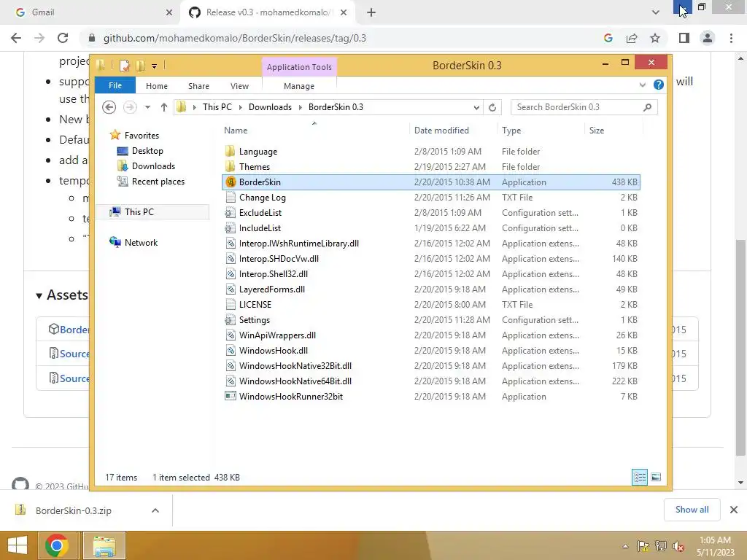Switch to large icons view in status bar
Image resolution: width=747 pixels, height=560 pixels.
click(x=656, y=477)
